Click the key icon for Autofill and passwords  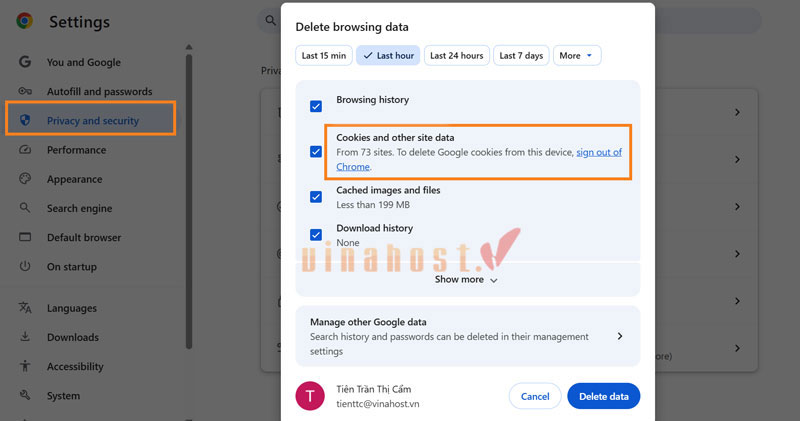pyautogui.click(x=24, y=91)
